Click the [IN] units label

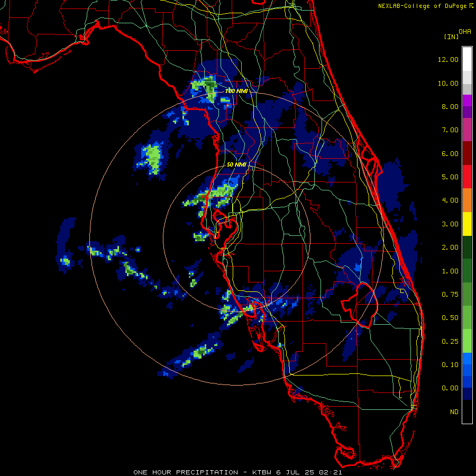tap(452, 36)
